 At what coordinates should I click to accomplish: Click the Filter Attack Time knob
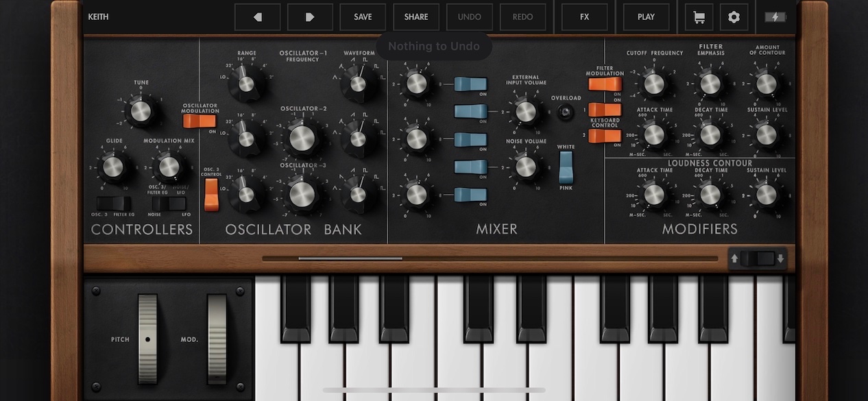pos(655,134)
